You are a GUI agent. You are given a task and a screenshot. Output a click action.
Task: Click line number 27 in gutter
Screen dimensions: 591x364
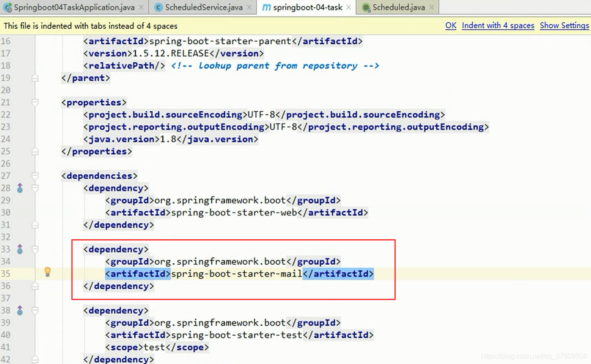tap(6, 176)
